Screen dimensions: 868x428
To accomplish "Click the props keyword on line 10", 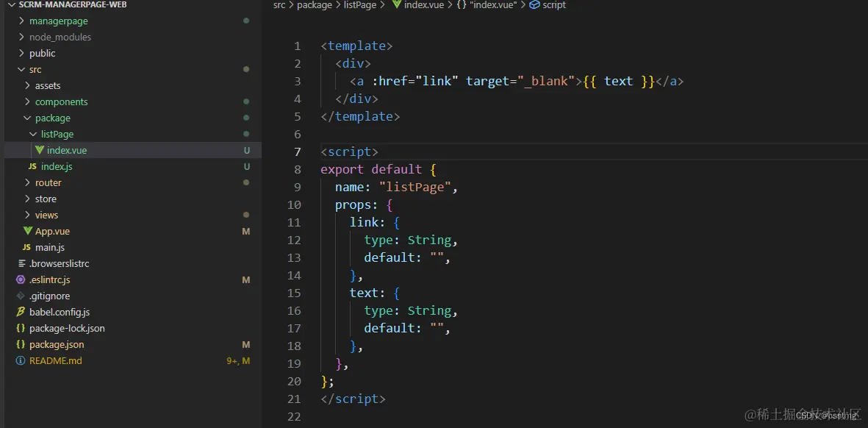I will click(353, 205).
